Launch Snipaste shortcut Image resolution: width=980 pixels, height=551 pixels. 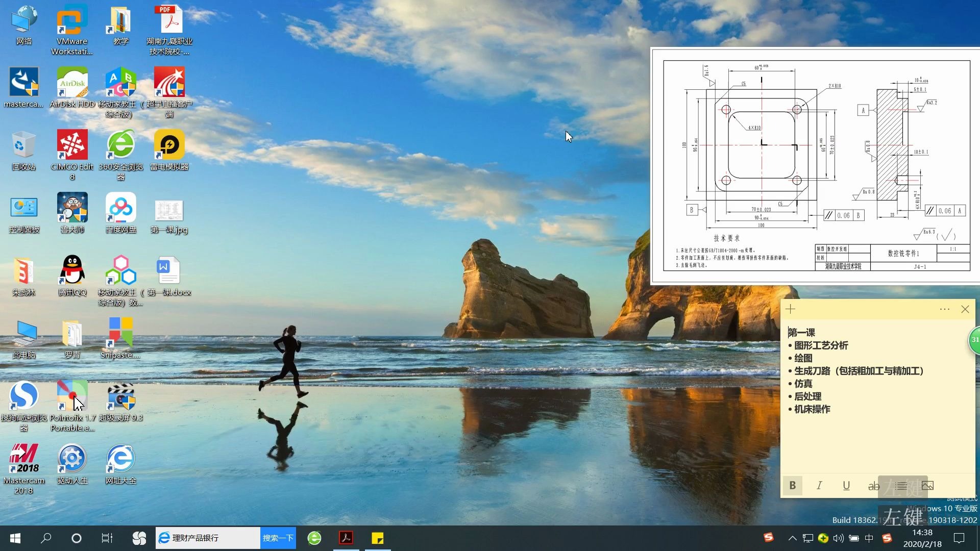point(120,339)
